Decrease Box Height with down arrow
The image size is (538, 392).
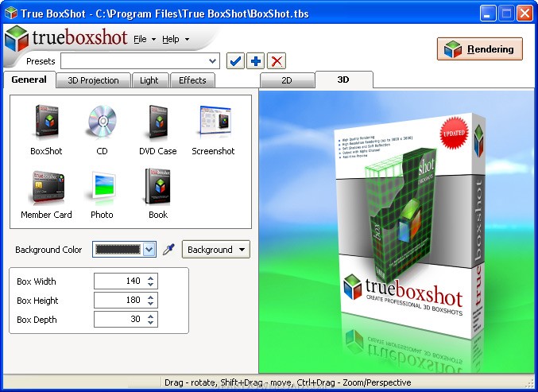151,304
